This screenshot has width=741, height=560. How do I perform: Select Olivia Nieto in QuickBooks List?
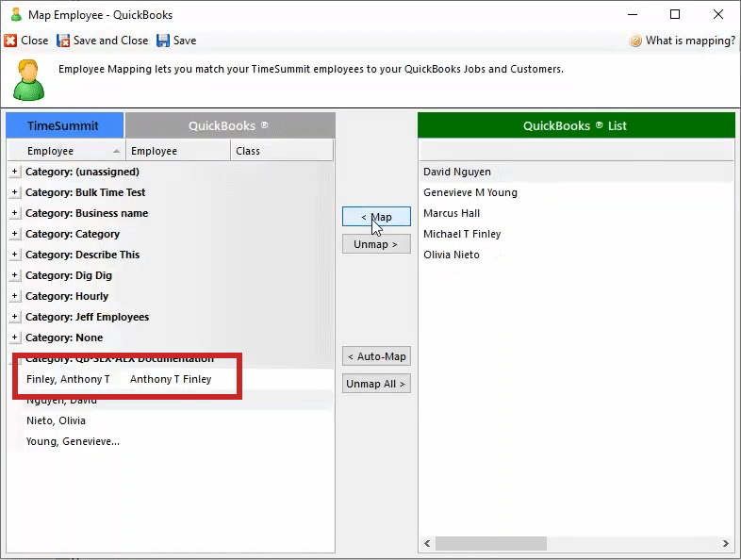576,255
